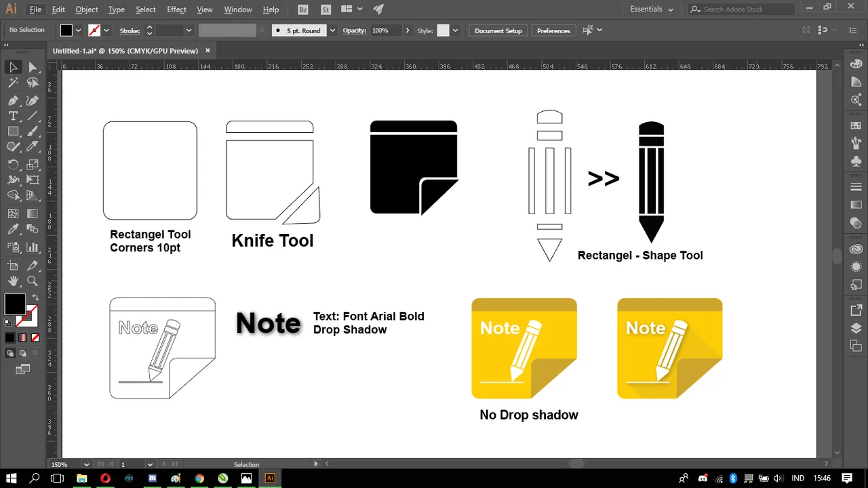This screenshot has width=868, height=488.
Task: Select the Mesh tool
Action: [13, 213]
